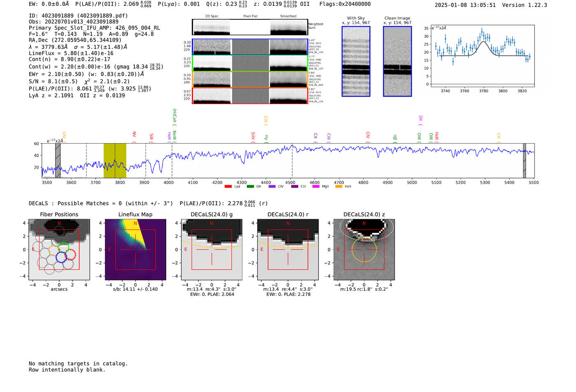Click the CIII dark purple legend swatch
Viewport: 576px width, 392px height.
tap(295, 187)
